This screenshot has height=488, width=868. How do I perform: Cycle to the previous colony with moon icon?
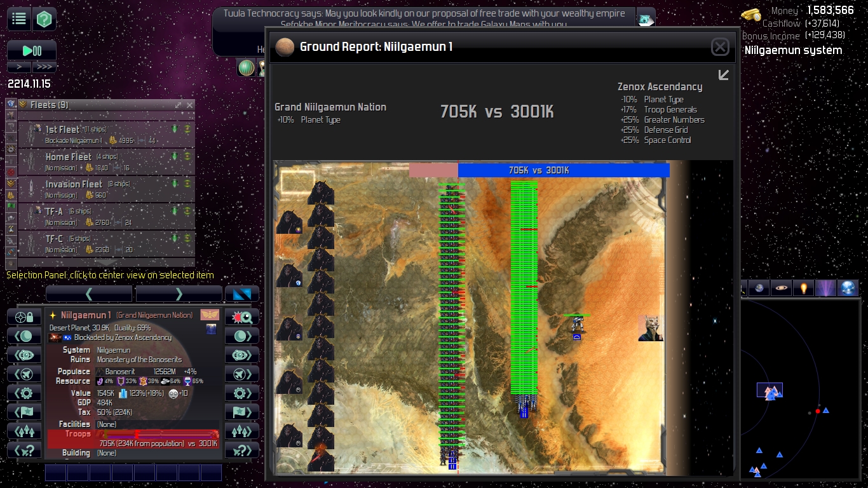[x=24, y=336]
